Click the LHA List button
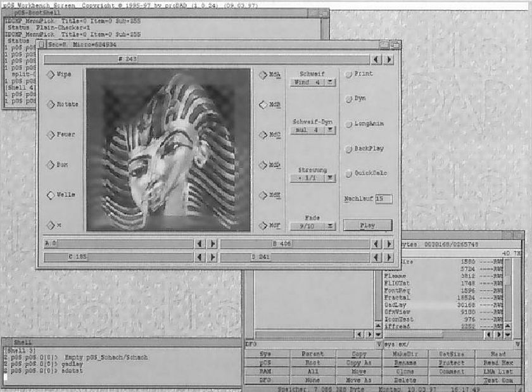Viewport: 532px width, 392px height. (x=498, y=372)
